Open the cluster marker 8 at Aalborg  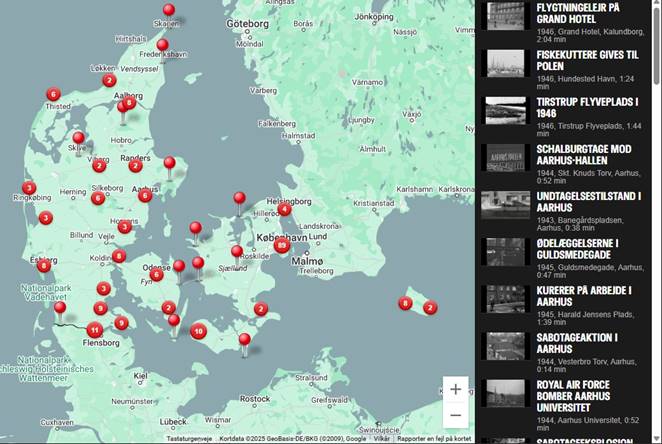pyautogui.click(x=129, y=103)
